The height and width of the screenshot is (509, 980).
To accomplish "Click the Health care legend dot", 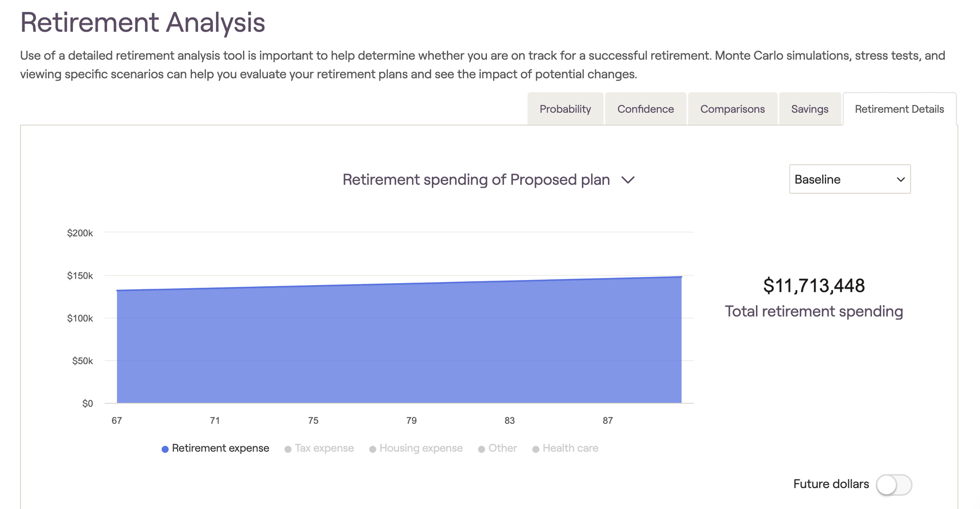I will [536, 449].
